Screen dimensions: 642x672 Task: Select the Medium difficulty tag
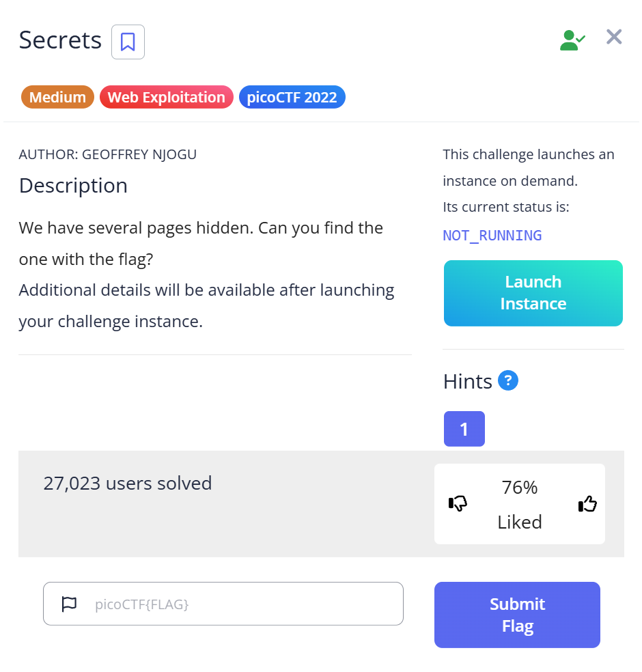click(57, 98)
